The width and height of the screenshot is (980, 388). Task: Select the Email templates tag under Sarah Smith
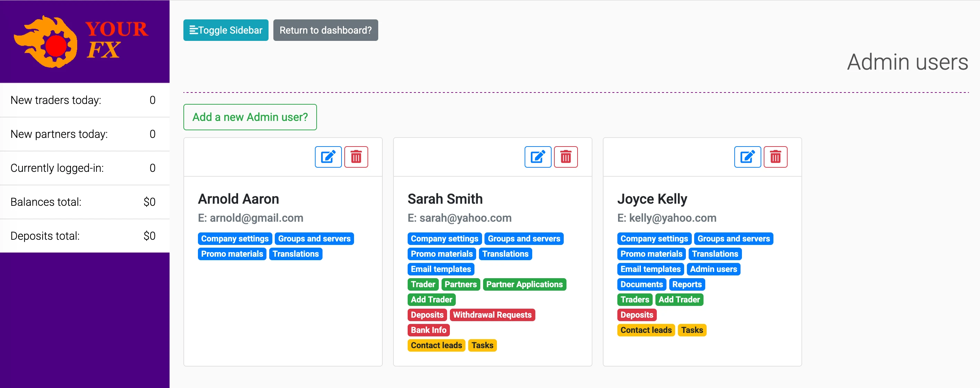click(x=441, y=269)
